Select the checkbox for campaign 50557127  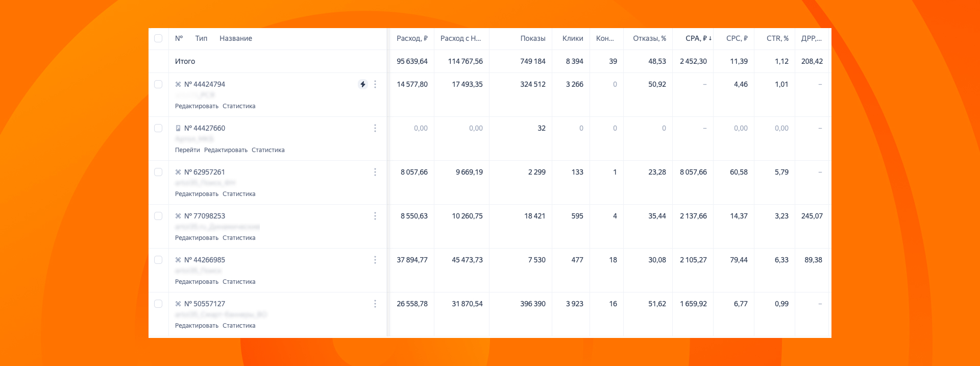pyautogui.click(x=158, y=304)
